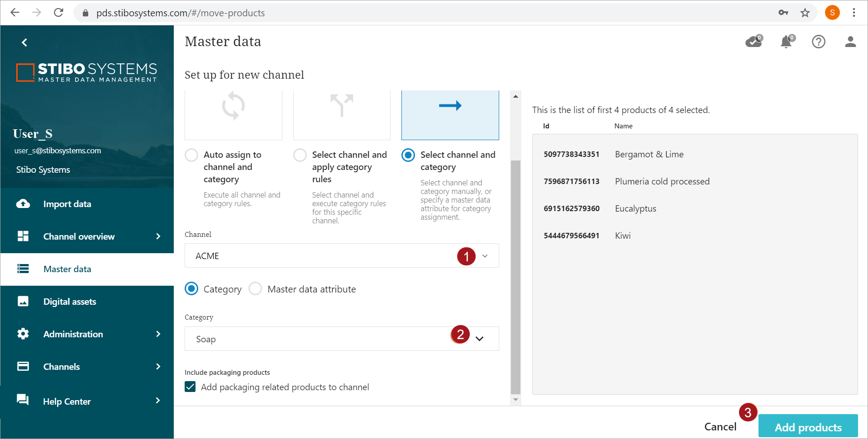The height and width of the screenshot is (439, 868).
Task: Collapse the sidebar with back chevron
Action: coord(24,42)
